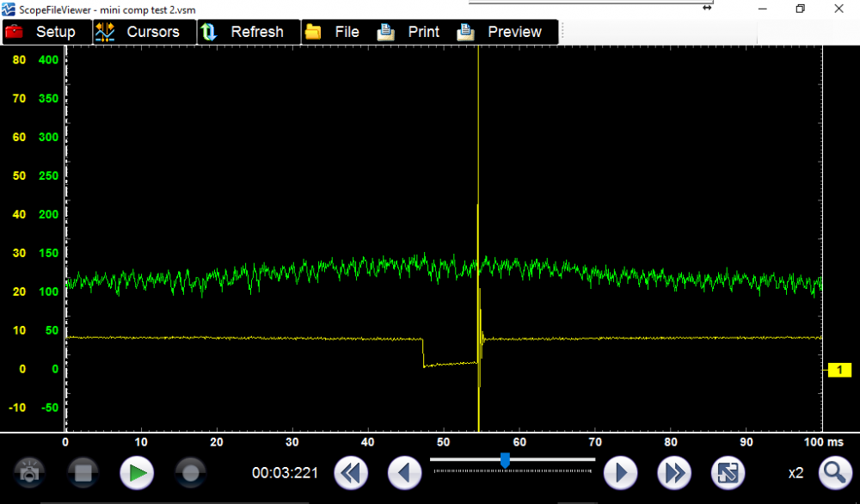Click the yellow 80 scale label
860x504 pixels.
tap(19, 60)
